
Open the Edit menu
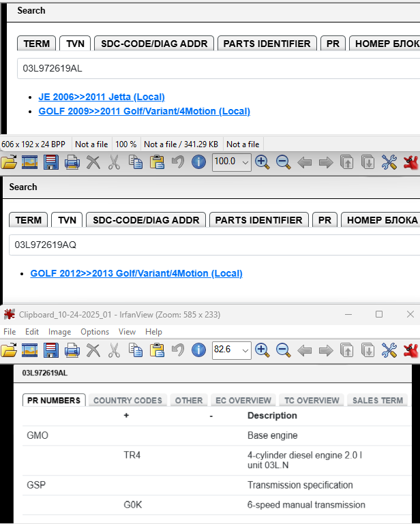tap(32, 332)
